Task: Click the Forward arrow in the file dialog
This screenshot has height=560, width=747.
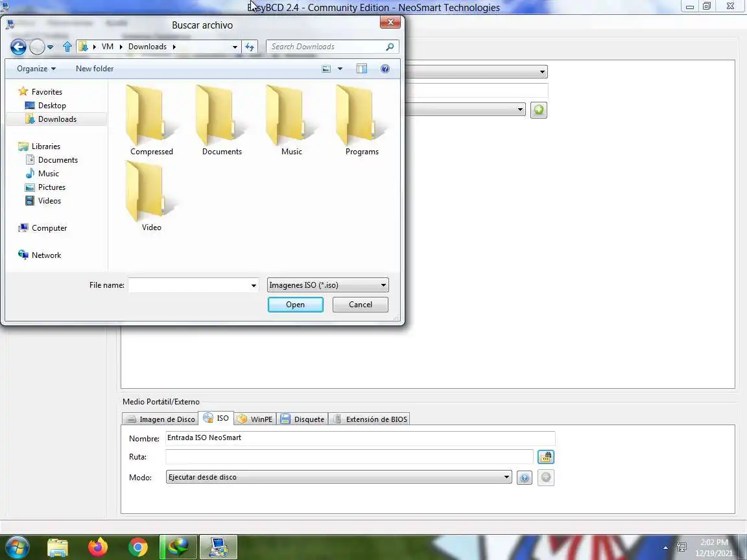Action: coord(37,47)
